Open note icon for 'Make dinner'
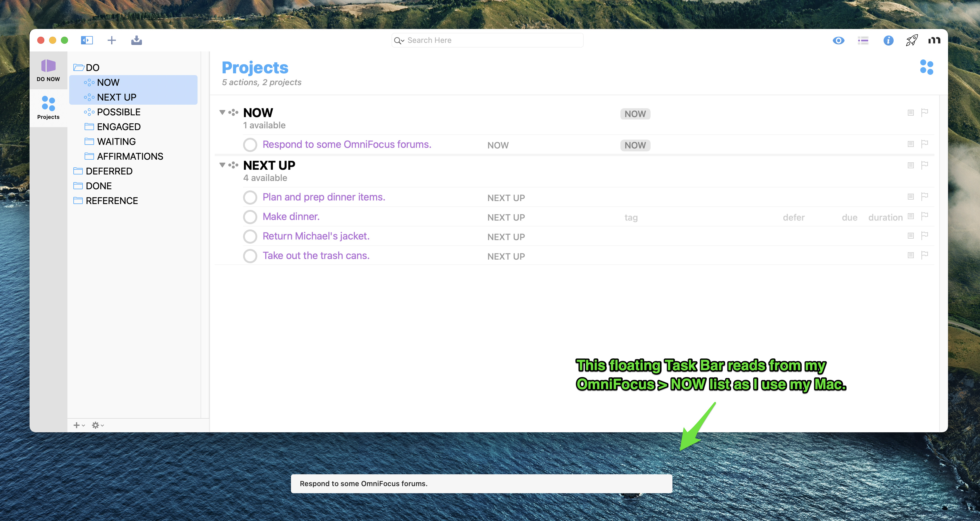980x521 pixels. pyautogui.click(x=911, y=216)
